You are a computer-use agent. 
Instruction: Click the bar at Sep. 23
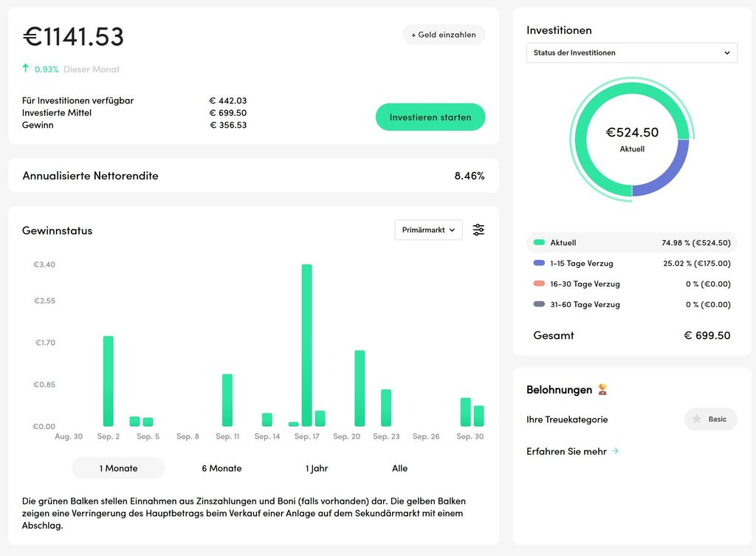(x=386, y=408)
